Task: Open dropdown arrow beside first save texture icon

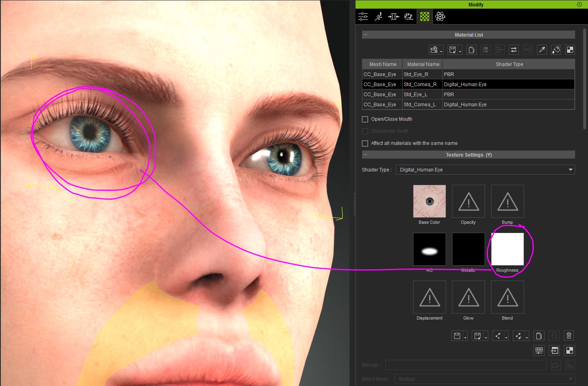Action: [465, 337]
